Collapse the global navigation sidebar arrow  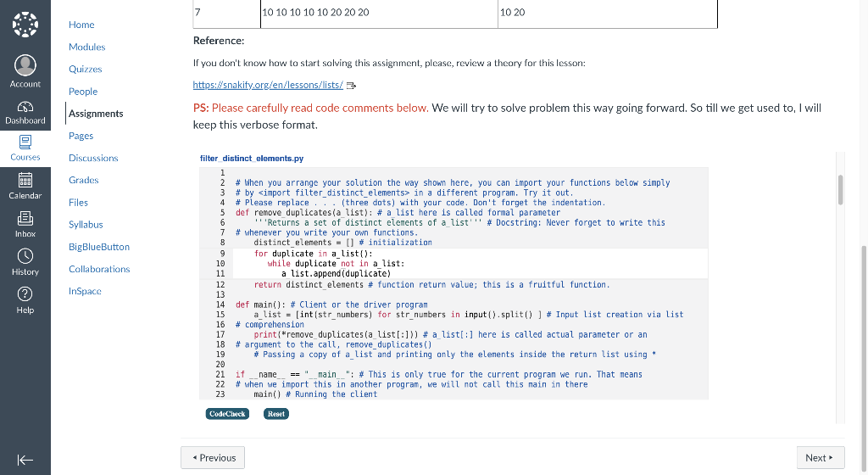click(25, 460)
